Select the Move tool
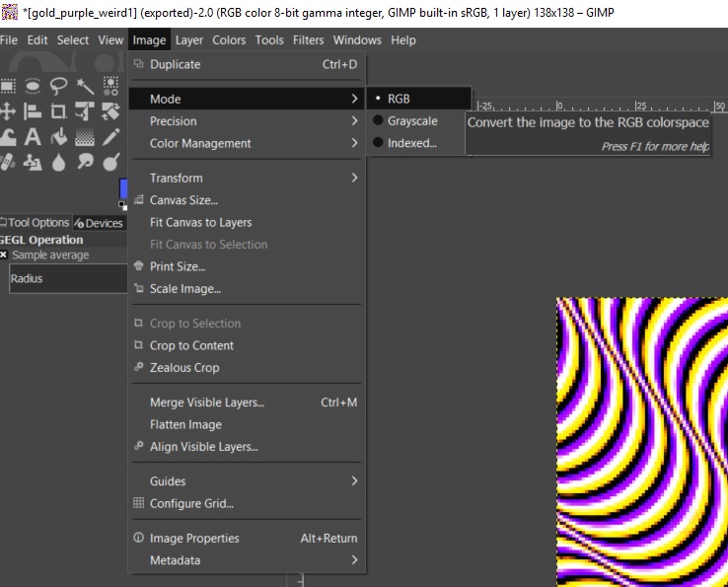The height and width of the screenshot is (587, 728). click(x=8, y=111)
